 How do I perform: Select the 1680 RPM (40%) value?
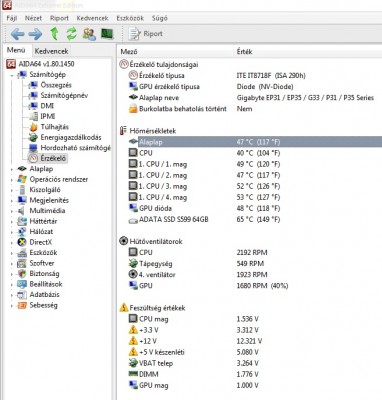coord(262,286)
